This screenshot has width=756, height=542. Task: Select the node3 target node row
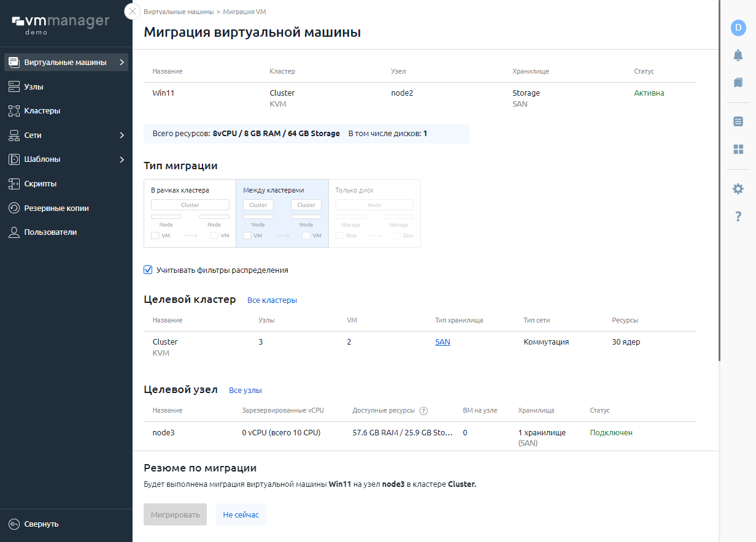420,437
